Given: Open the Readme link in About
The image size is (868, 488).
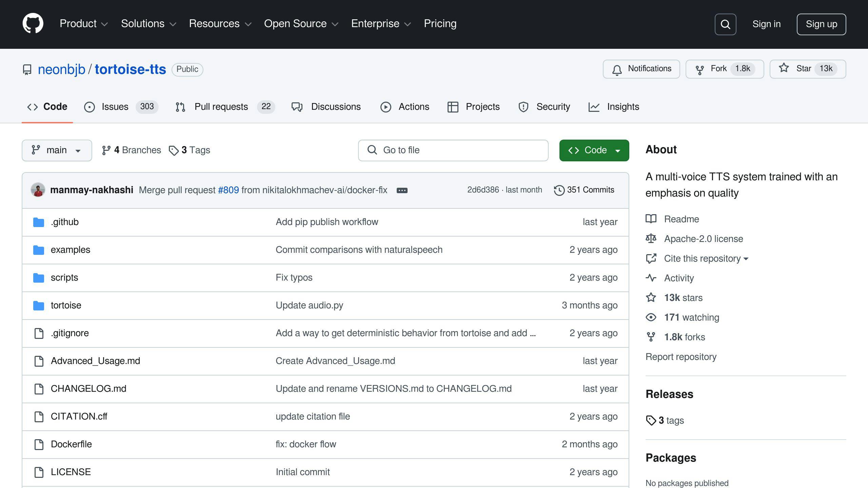Looking at the screenshot, I should click(672, 219).
